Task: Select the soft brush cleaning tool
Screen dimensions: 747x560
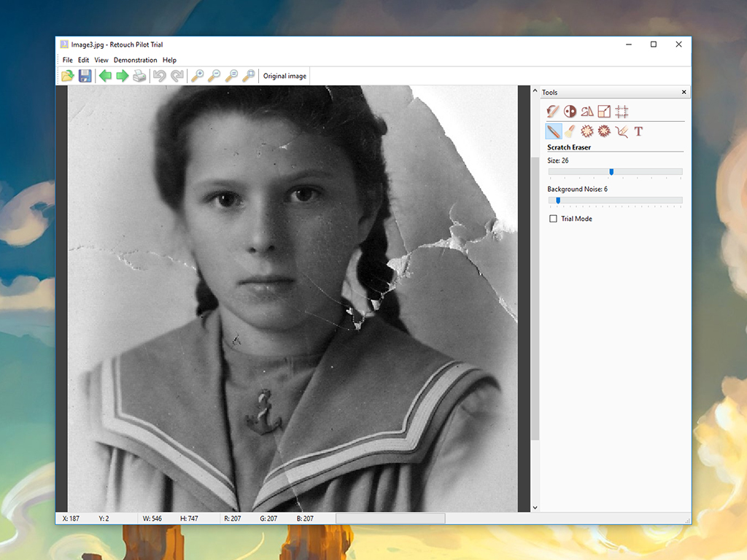Action: tap(570, 131)
